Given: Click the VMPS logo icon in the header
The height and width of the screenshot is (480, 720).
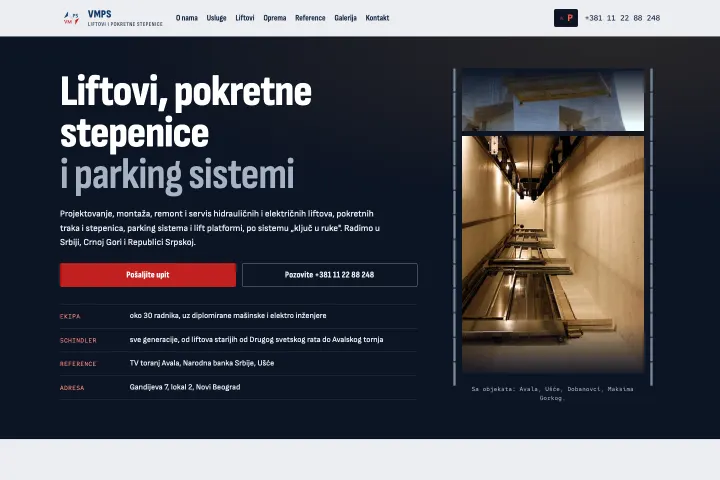Looking at the screenshot, I should (x=71, y=18).
